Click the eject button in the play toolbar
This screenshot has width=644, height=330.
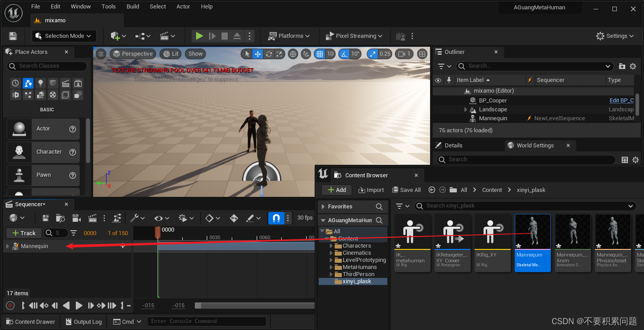[x=237, y=36]
